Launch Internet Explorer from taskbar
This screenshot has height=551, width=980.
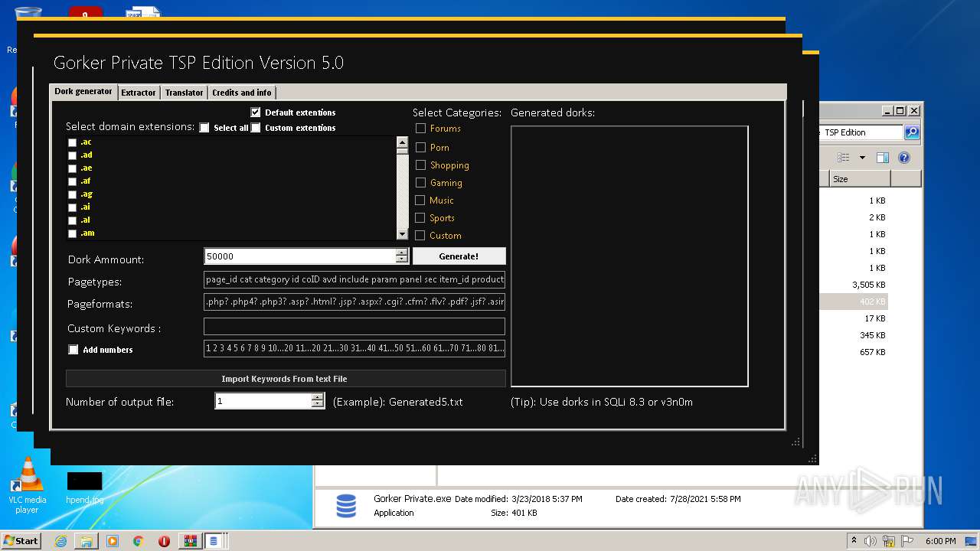[60, 541]
